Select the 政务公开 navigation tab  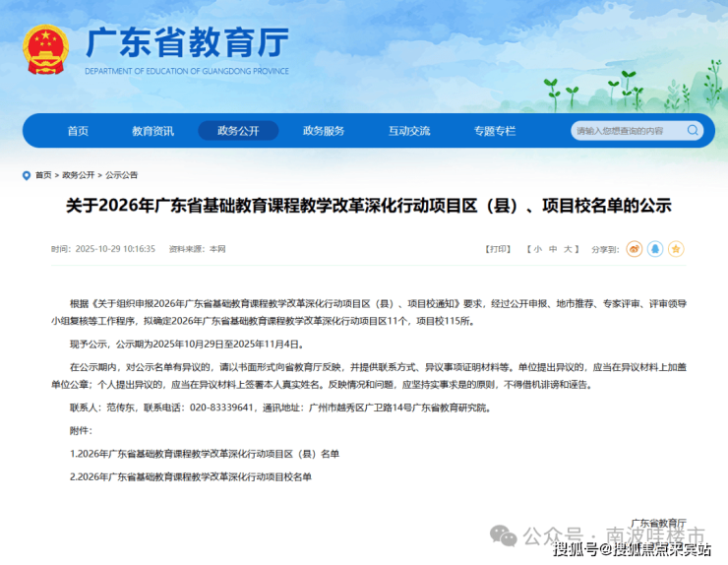pos(238,131)
